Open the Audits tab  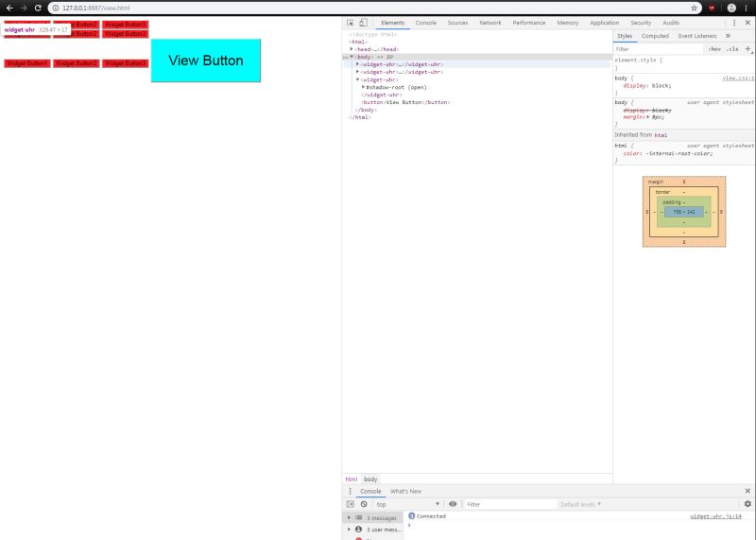(x=671, y=23)
